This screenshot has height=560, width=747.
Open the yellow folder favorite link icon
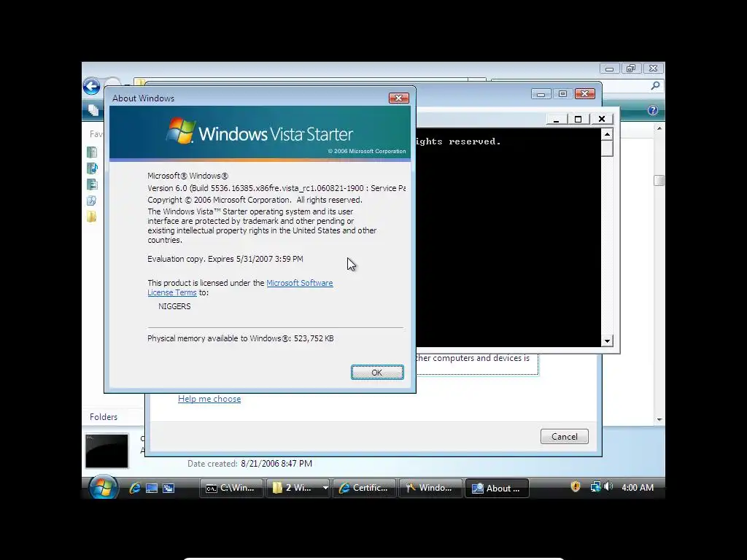(x=92, y=217)
